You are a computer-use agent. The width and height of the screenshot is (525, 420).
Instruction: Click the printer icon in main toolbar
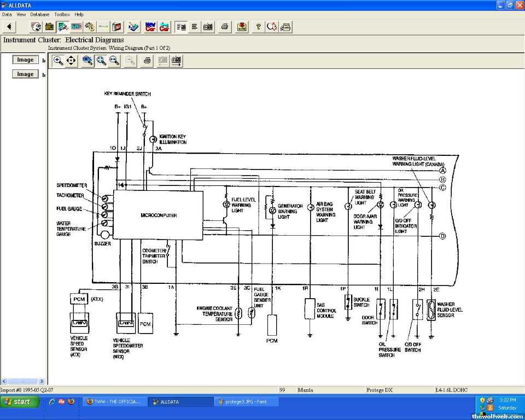point(224,26)
